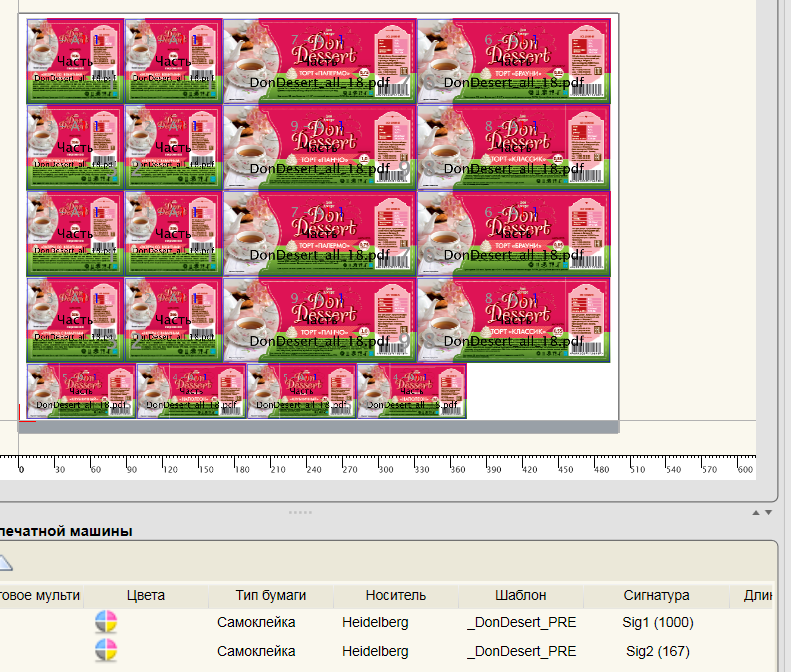Select _DonDesert_PRE in the Sig1 (1000) row
The width and height of the screenshot is (791, 672).
click(522, 622)
